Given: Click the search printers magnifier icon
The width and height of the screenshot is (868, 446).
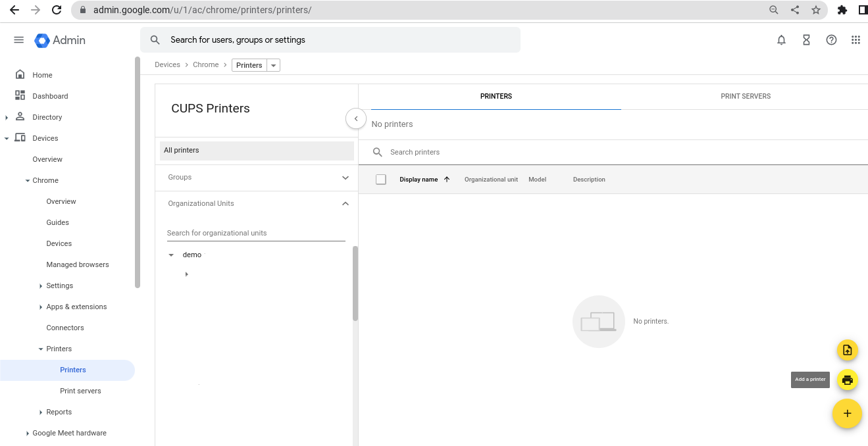Looking at the screenshot, I should 378,152.
